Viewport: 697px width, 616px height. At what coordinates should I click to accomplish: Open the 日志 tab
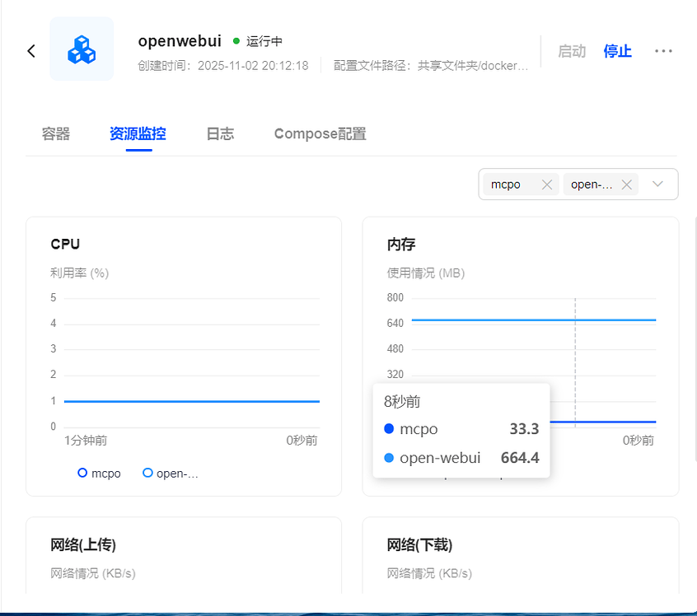[x=220, y=133]
